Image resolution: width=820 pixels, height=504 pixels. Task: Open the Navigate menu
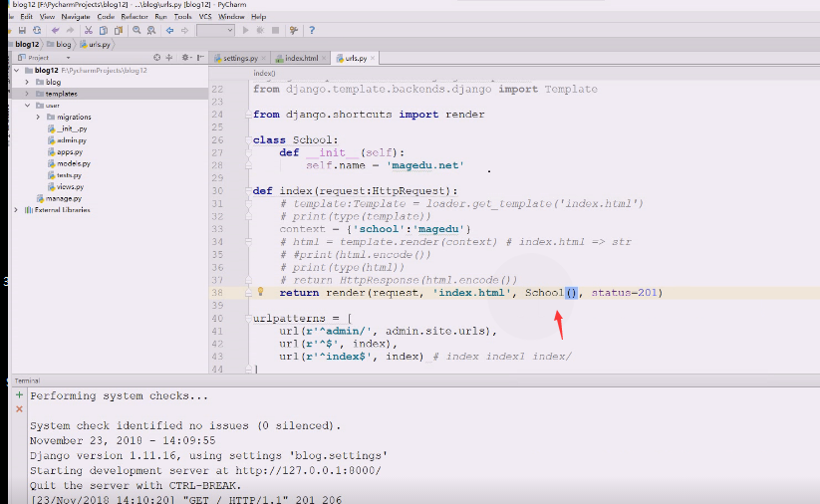76,17
